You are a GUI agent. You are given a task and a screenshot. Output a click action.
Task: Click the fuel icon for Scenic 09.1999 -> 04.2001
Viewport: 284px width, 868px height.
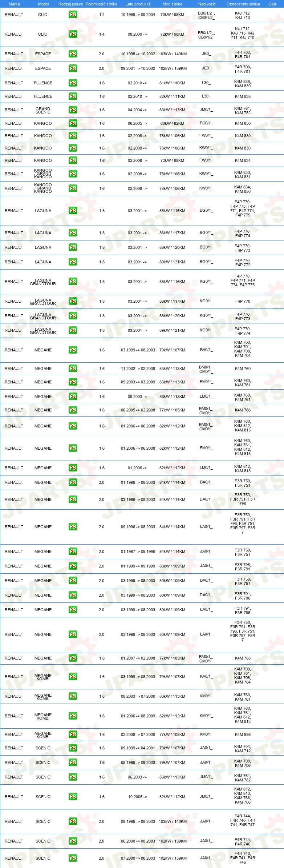coord(73,748)
